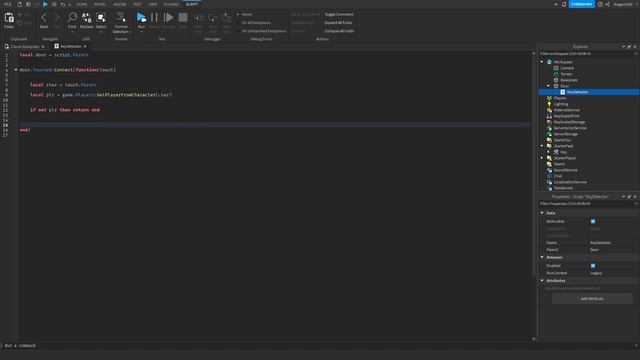Viewport: 640px width, 360px height.
Task: Click the Format Selection icon
Action: tap(121, 17)
